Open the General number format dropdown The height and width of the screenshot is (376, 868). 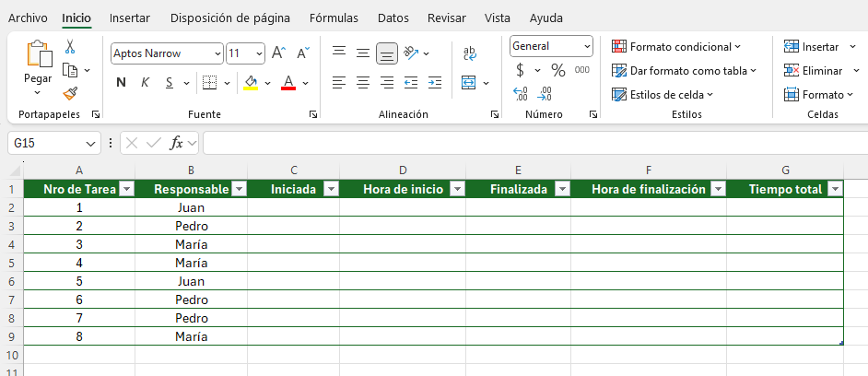point(587,46)
